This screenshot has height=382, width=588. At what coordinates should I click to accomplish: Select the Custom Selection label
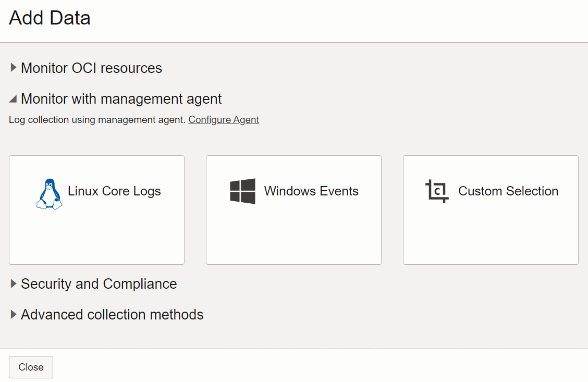click(508, 191)
